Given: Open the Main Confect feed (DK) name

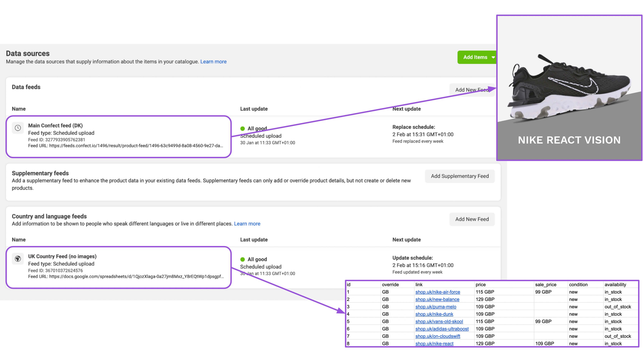Looking at the screenshot, I should tap(55, 125).
